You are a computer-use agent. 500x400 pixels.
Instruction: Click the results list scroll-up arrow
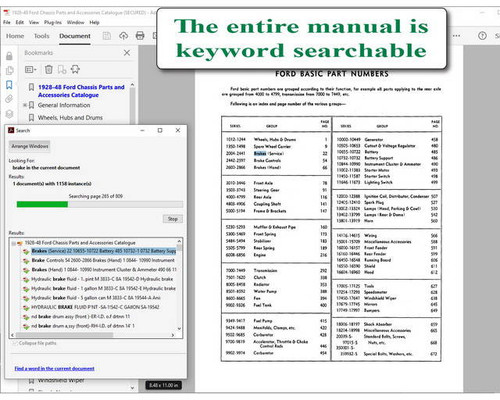click(x=179, y=241)
